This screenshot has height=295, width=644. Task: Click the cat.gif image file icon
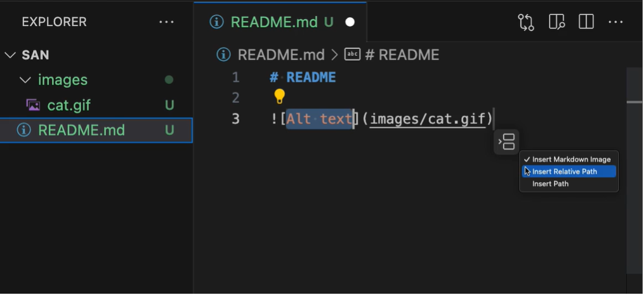pyautogui.click(x=33, y=105)
